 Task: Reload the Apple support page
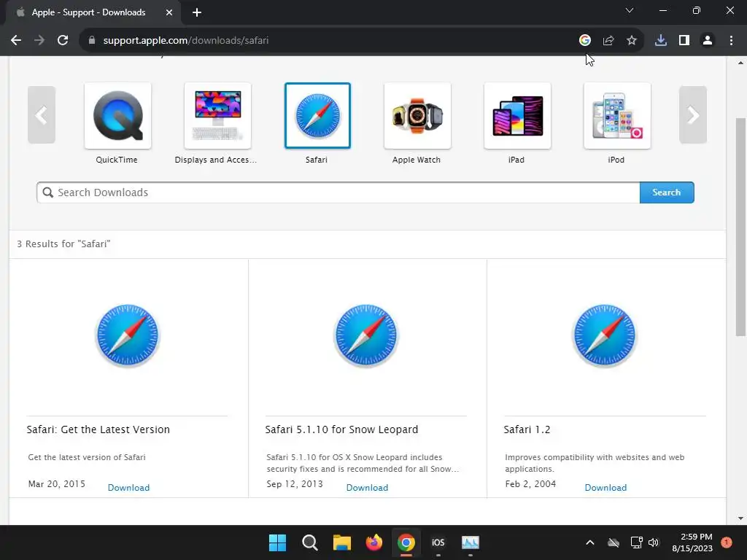click(x=63, y=41)
